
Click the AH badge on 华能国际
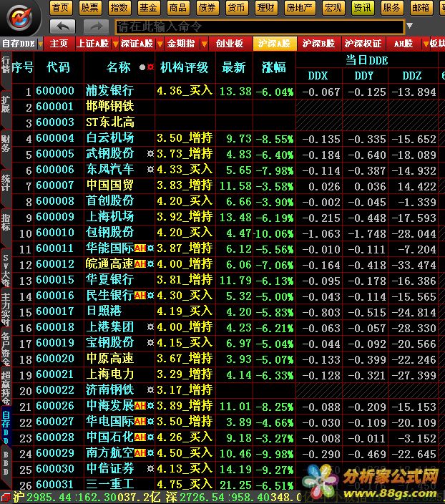coord(140,248)
